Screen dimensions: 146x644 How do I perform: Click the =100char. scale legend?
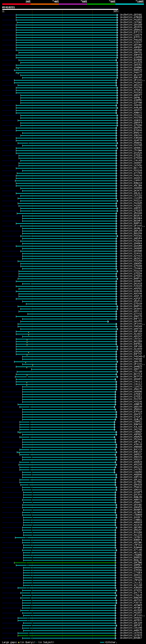(108, 642)
